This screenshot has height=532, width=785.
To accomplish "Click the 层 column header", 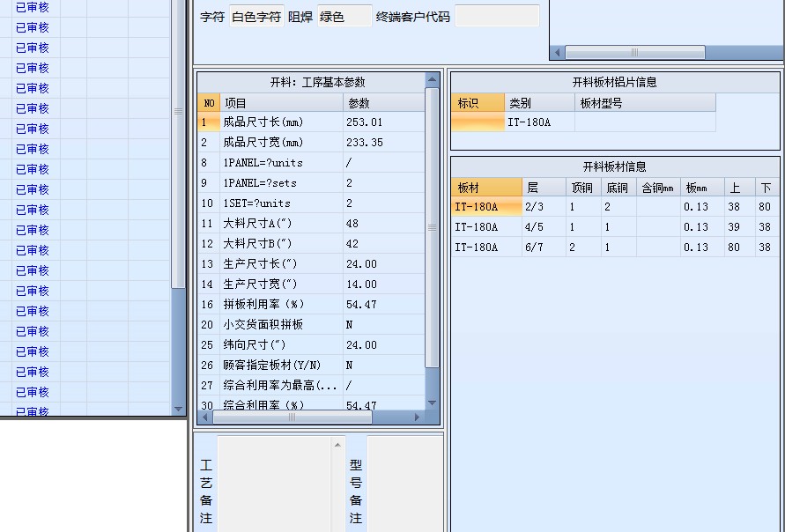I will [x=544, y=188].
